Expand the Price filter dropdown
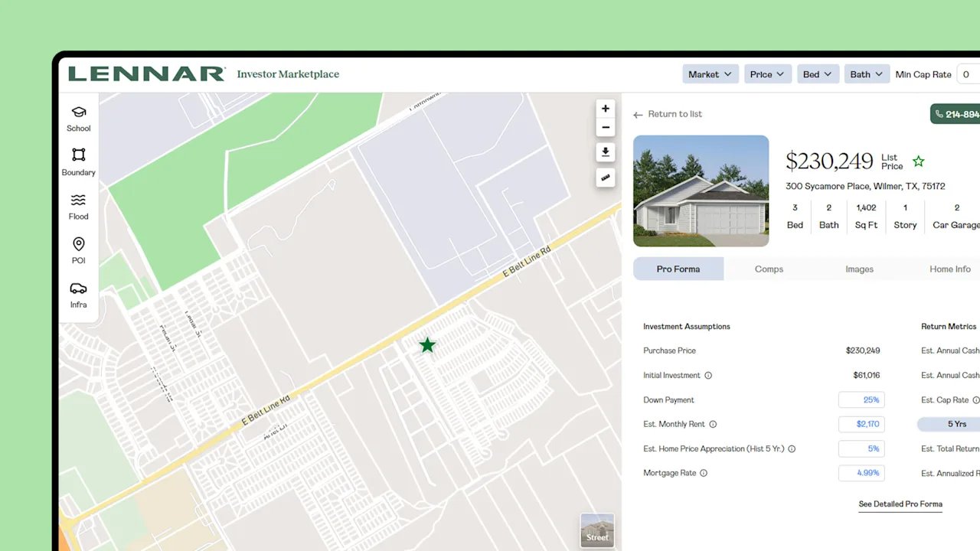 767,74
